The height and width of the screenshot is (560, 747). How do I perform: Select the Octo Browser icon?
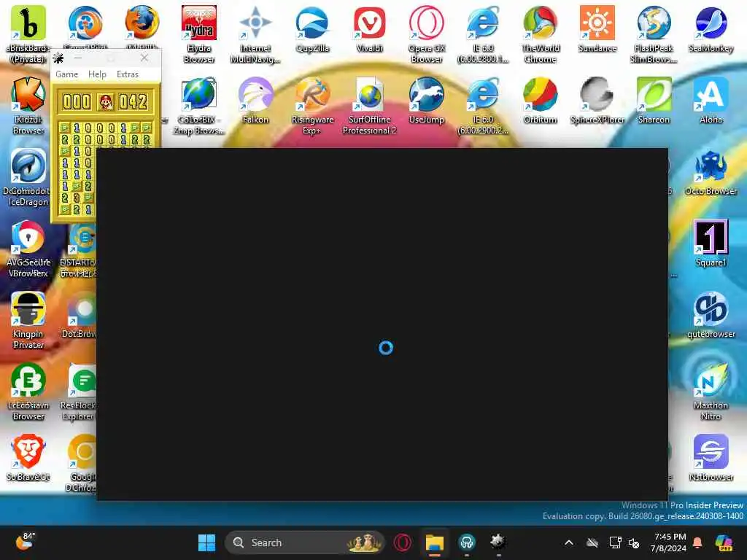(x=711, y=171)
